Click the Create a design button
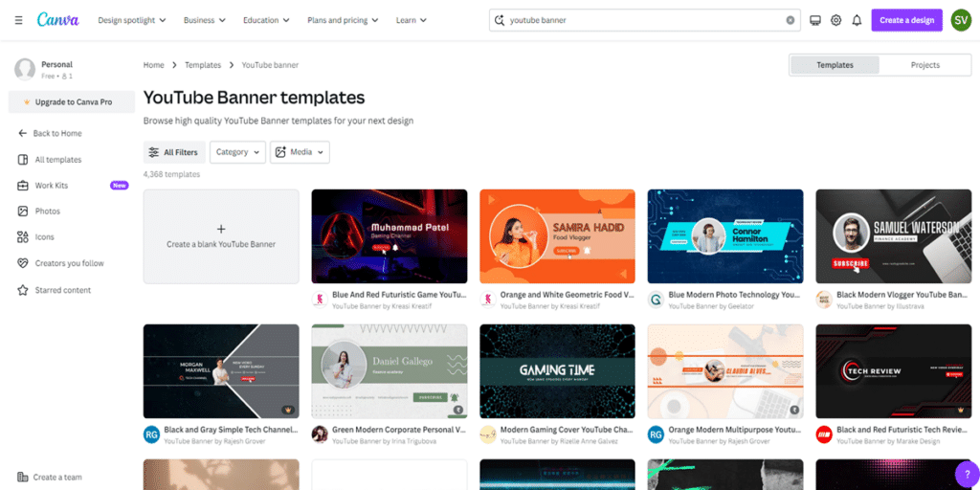The image size is (980, 490). coord(907,20)
